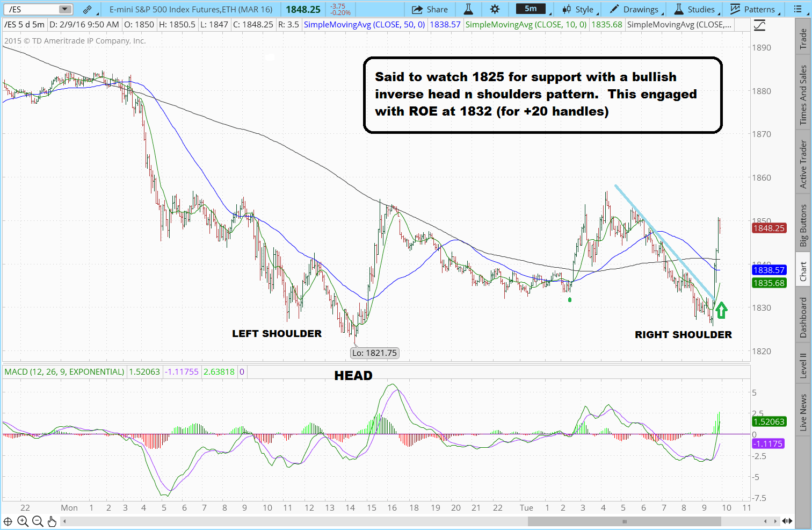This screenshot has width=812, height=530.
Task: Switch to the Trade side tab
Action: 803,39
